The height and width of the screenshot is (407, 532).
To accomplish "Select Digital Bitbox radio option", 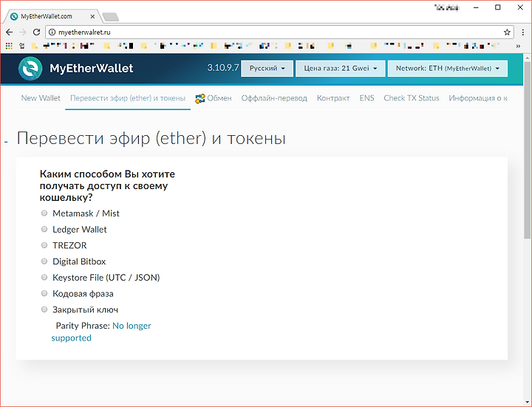I will tap(44, 261).
